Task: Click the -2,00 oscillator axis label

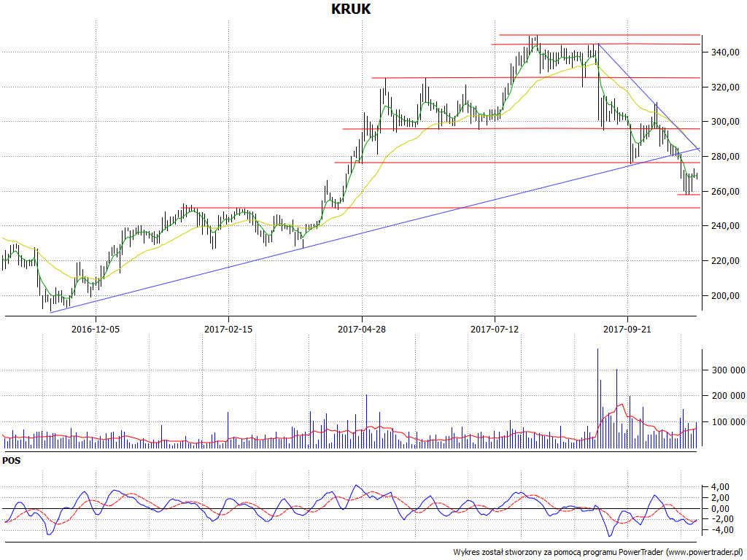Action: tap(721, 519)
